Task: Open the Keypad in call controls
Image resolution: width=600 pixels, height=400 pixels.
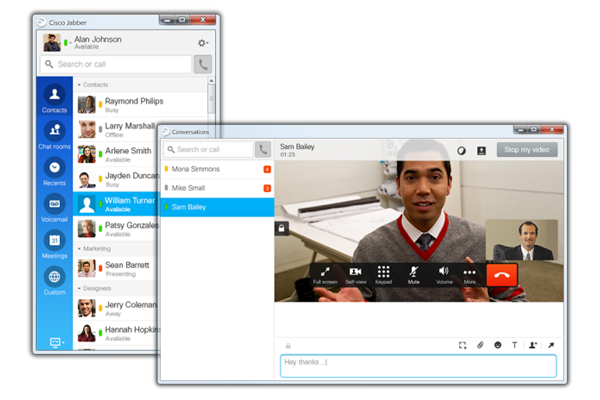Action: [x=383, y=274]
